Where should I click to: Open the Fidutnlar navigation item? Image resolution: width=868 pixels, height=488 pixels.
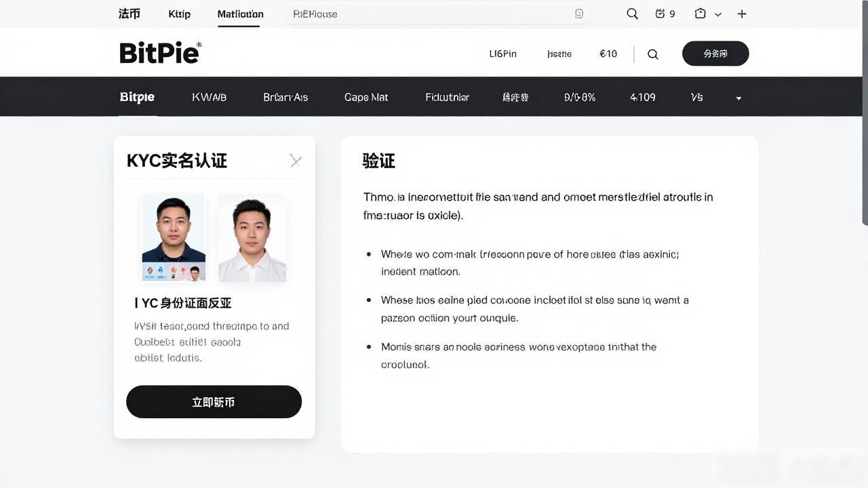click(x=448, y=97)
